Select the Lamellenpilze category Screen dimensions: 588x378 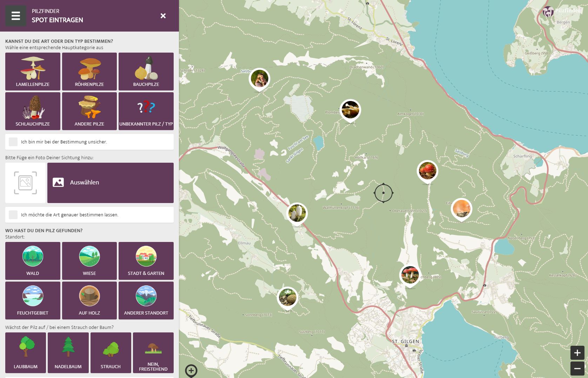click(x=33, y=72)
